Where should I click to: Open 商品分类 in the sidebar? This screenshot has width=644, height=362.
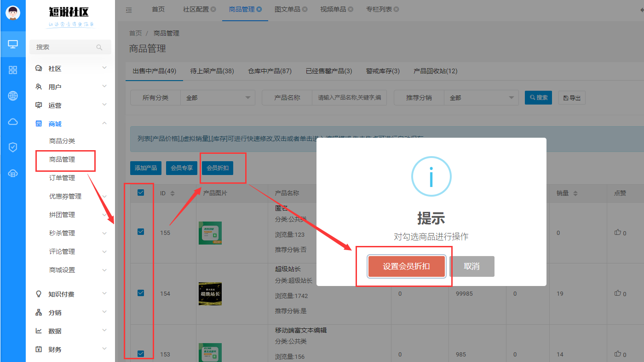tap(62, 141)
